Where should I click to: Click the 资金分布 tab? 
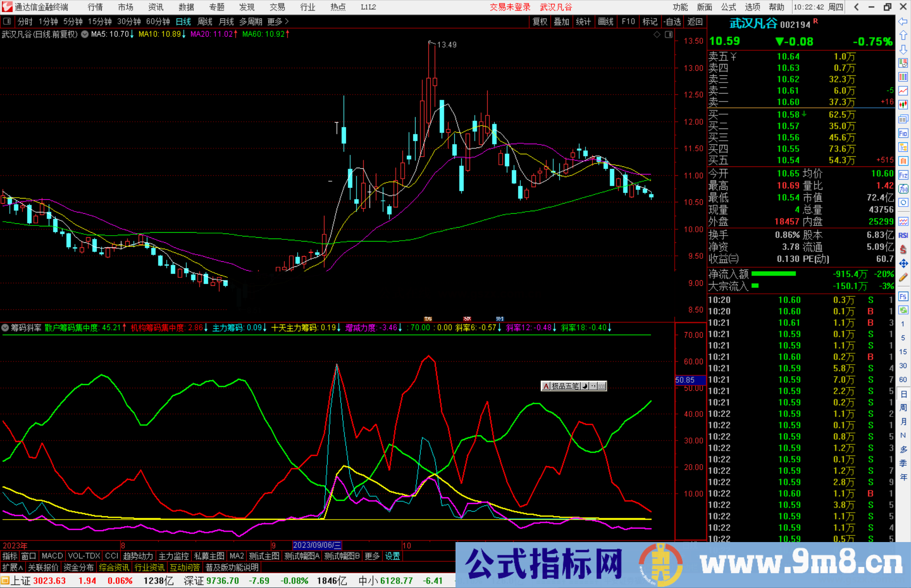78,567
